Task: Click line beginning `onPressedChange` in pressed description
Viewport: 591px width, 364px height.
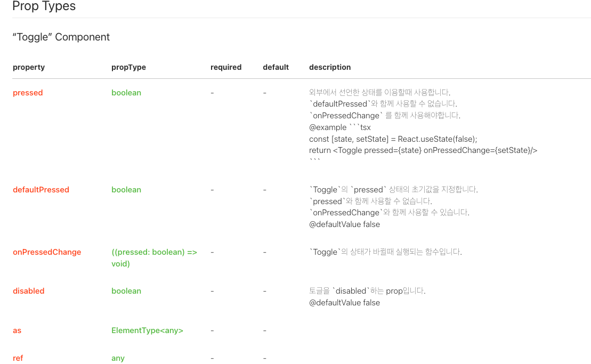Action: point(384,115)
